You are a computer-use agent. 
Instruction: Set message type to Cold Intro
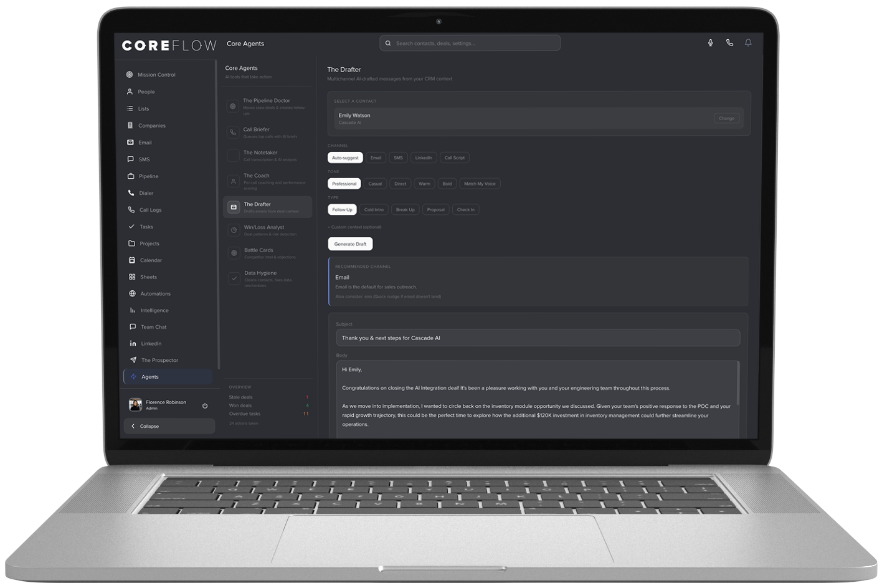click(374, 210)
